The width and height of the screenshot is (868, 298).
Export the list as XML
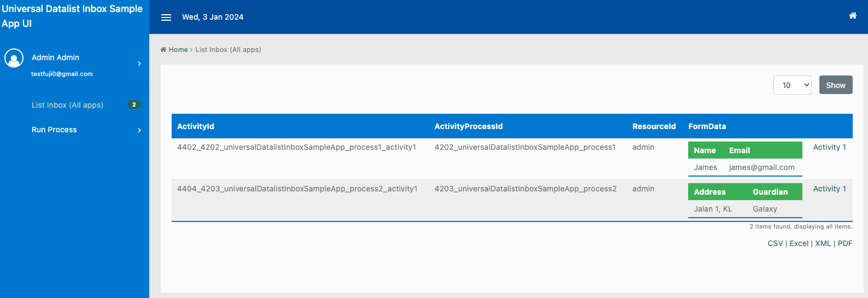[823, 243]
